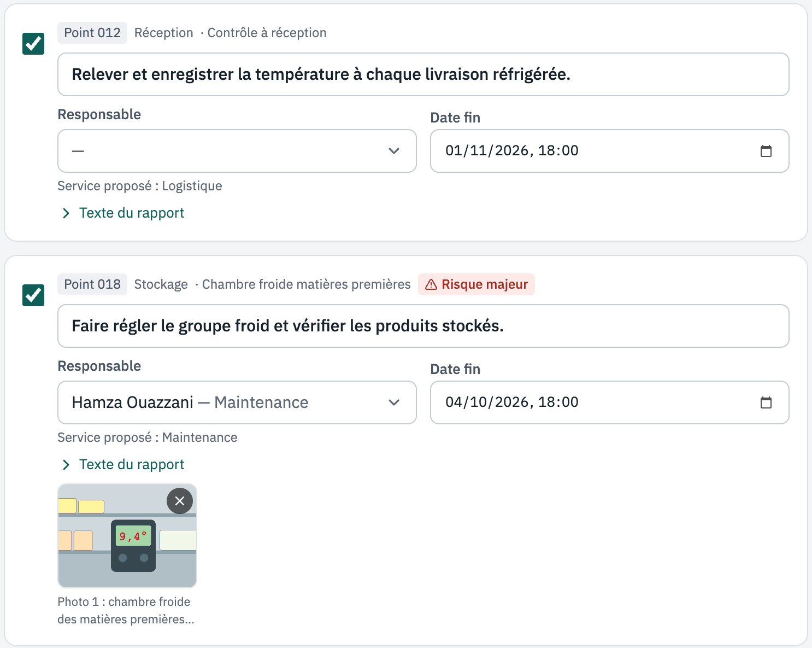
Task: Remove the chambre froide photo
Action: click(180, 501)
